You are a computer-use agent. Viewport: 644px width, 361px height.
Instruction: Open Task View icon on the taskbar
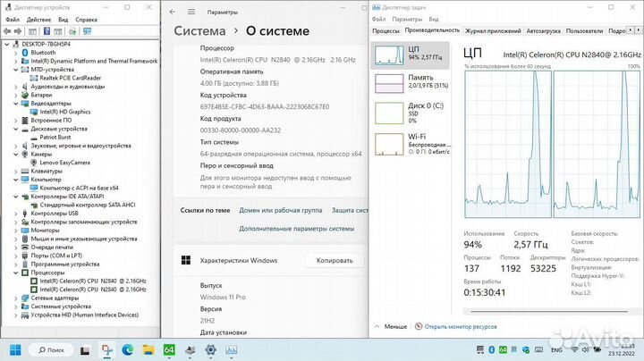85,350
